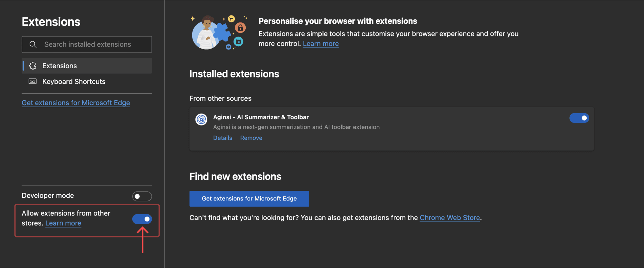Click the Extensions page title
The image size is (644, 268).
click(x=51, y=22)
